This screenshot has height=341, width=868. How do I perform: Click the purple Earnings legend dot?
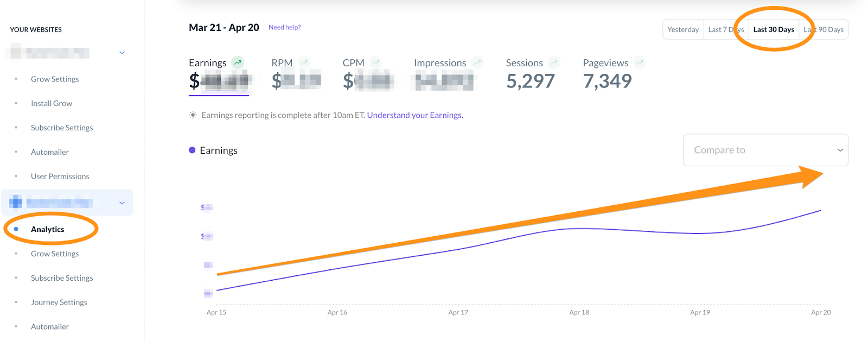click(x=192, y=150)
